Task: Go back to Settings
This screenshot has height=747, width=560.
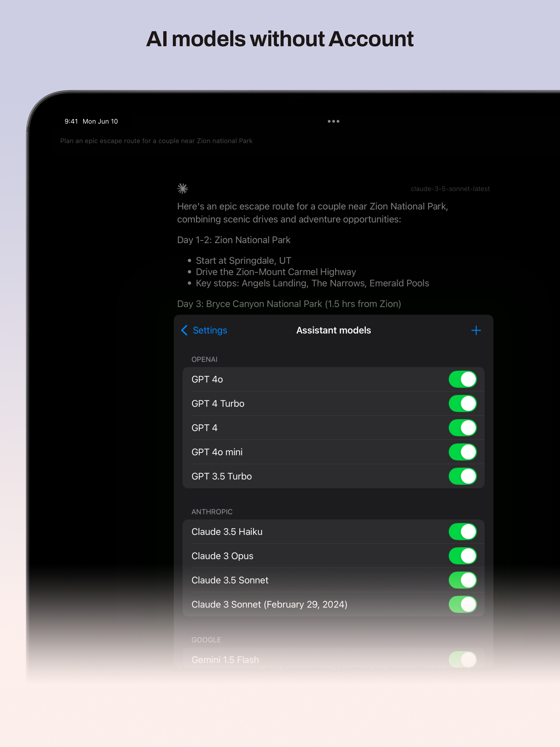Action: [204, 330]
